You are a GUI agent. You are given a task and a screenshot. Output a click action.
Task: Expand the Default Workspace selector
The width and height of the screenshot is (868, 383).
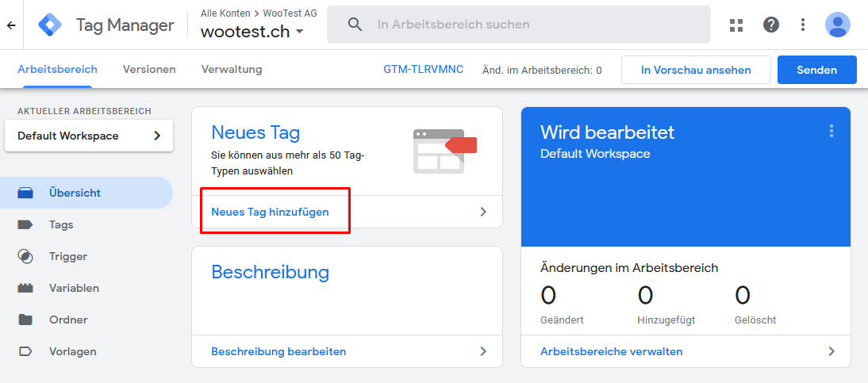click(x=89, y=136)
